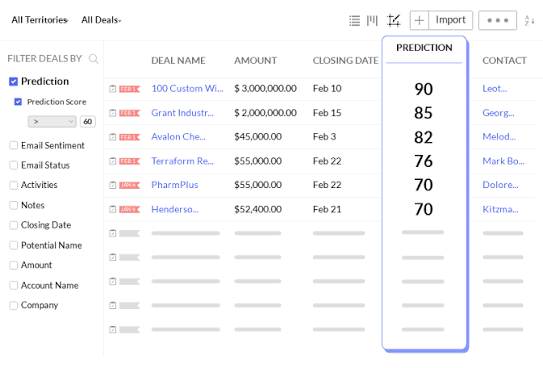543x368 pixels.
Task: Open the Terraform Re... deal
Action: point(182,161)
